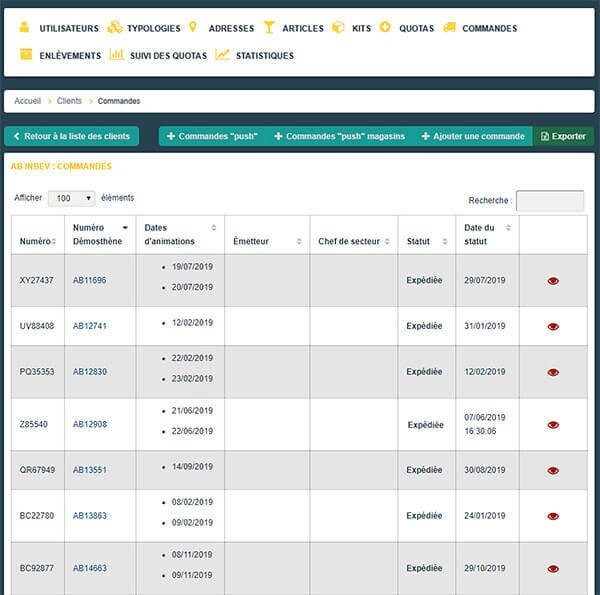Click the Clients breadcrumb link
The image size is (600, 595).
(69, 101)
